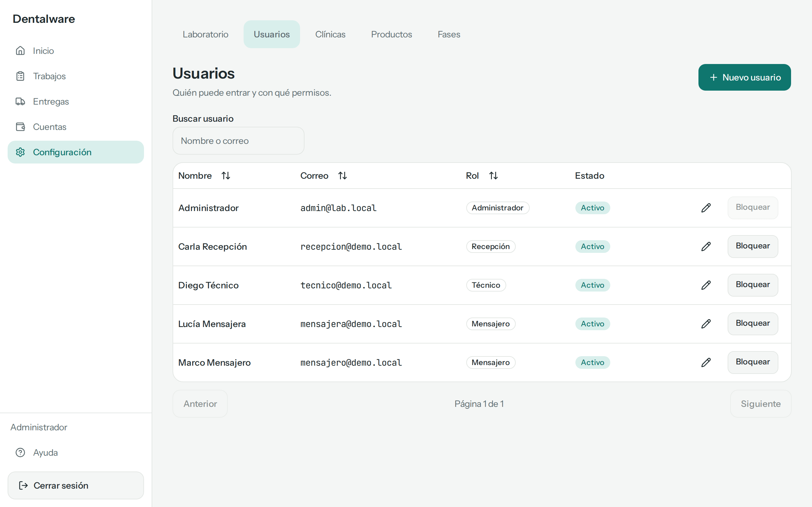This screenshot has height=507, width=812.
Task: Click the pencil icon on Marco Mensajero row
Action: 706,363
